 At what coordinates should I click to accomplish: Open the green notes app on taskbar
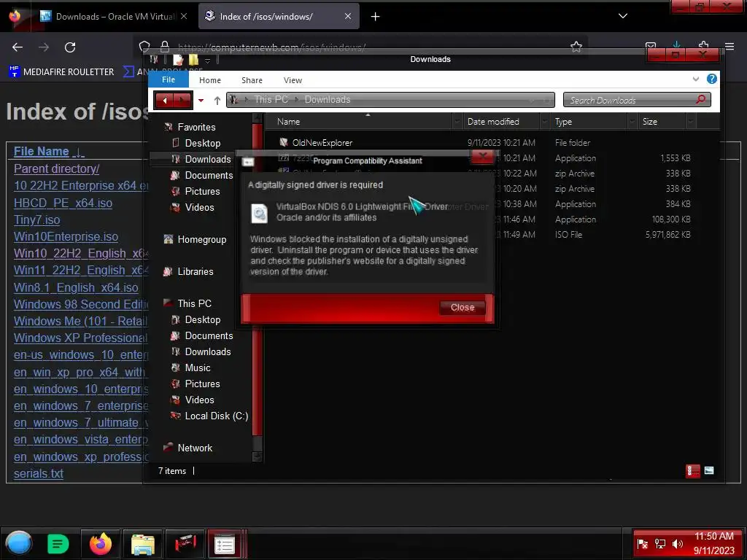tap(58, 544)
